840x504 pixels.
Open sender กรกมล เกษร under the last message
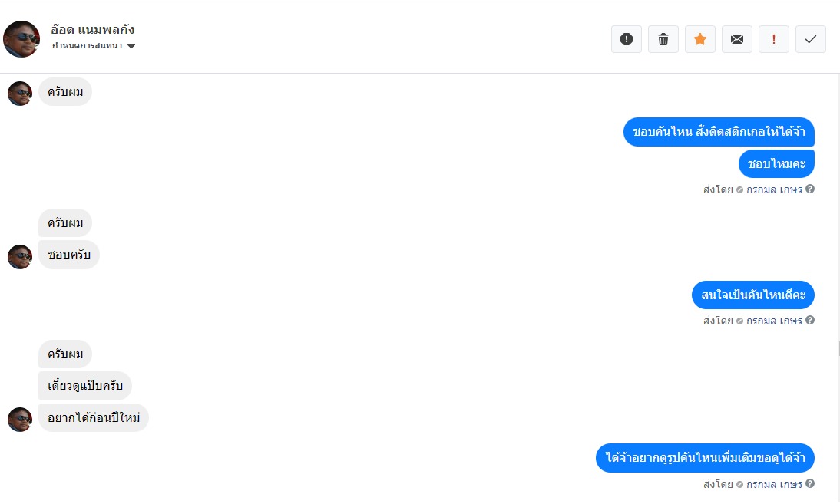point(774,484)
